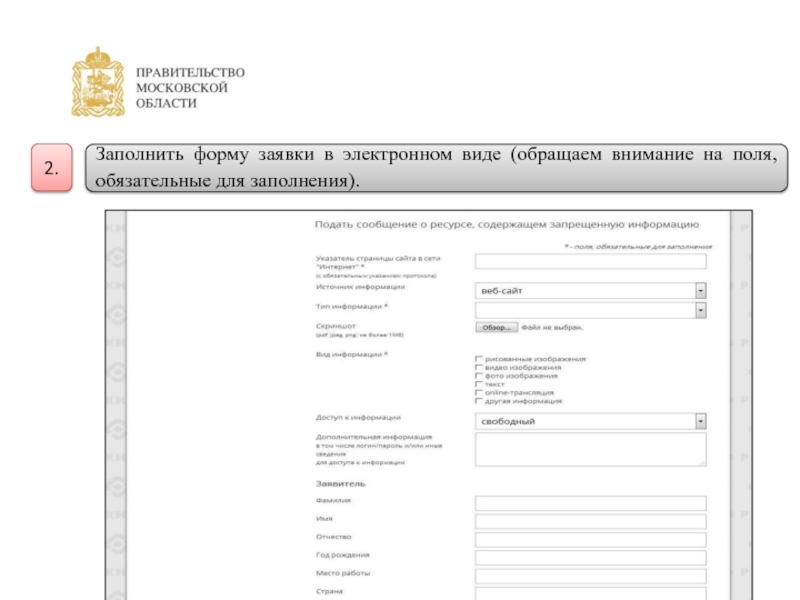
Task: Check 'видео изображения' checkbox
Action: pos(479,367)
